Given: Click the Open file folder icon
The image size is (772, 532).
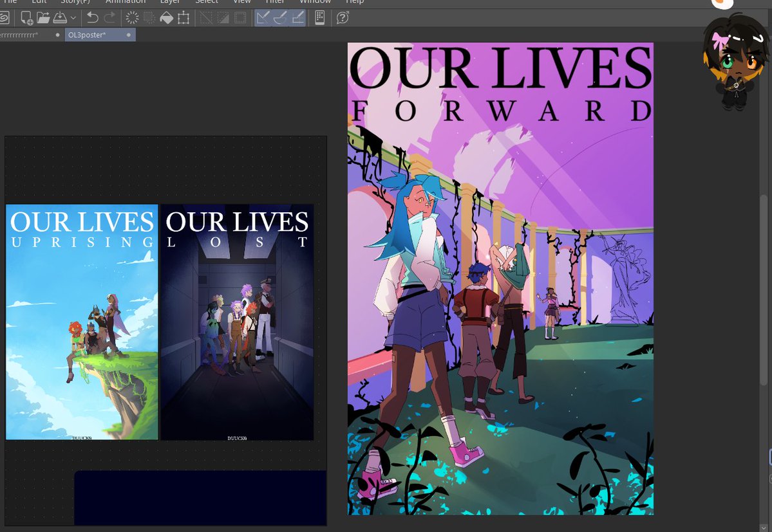Looking at the screenshot, I should [x=43, y=18].
